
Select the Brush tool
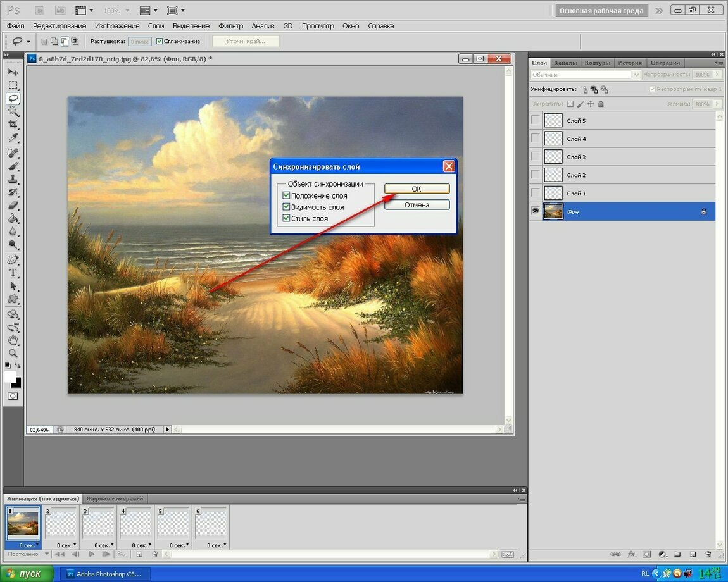tap(13, 166)
